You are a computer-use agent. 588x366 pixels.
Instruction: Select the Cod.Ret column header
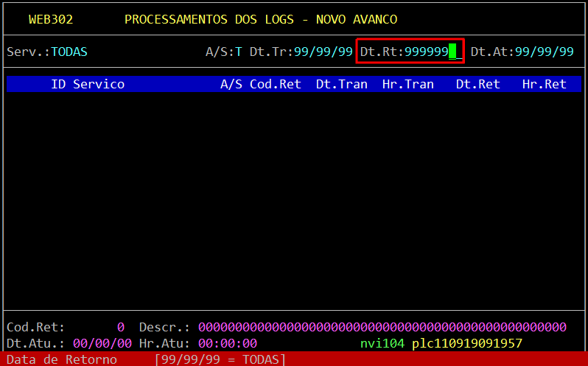click(275, 84)
